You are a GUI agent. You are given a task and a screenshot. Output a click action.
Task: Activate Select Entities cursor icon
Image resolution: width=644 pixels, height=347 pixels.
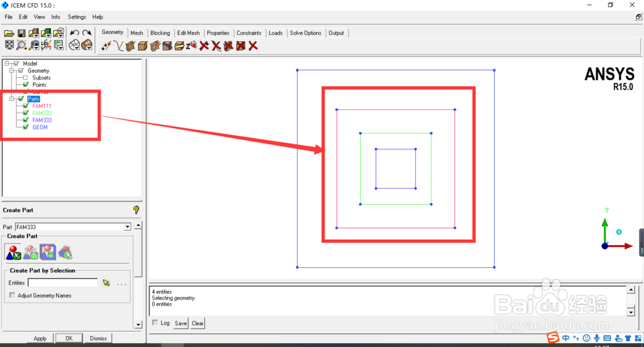coord(106,283)
